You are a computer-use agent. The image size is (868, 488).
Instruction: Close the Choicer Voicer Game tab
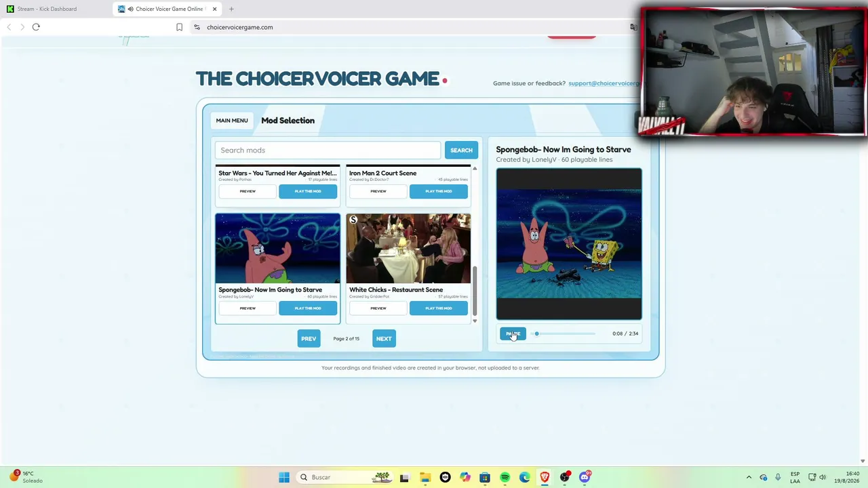(214, 9)
